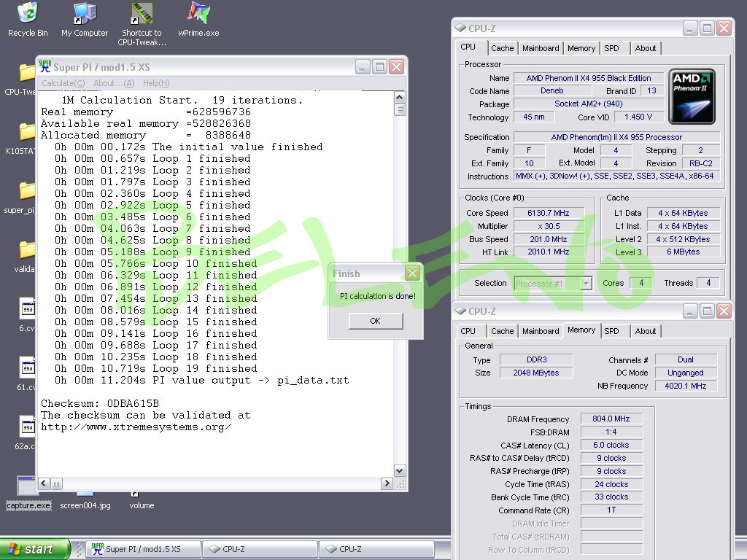Click the PI value output pi_data.txt line
This screenshot has width=747, height=560.
click(201, 380)
